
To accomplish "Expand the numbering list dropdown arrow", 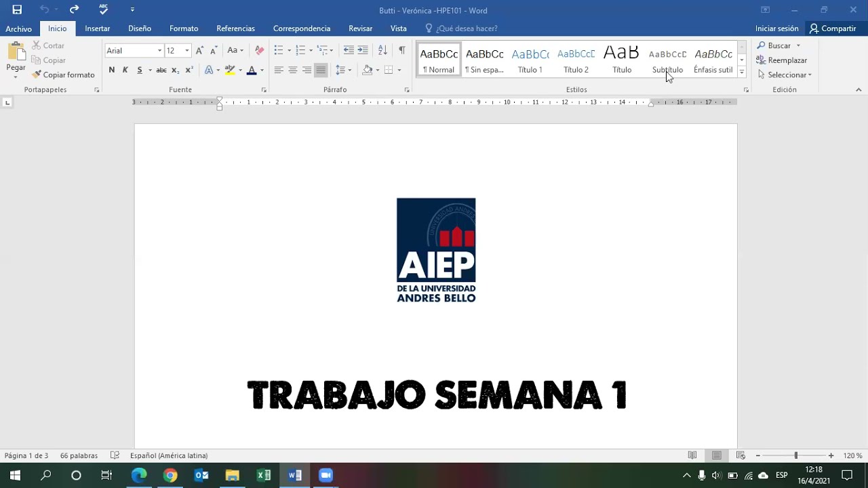I will 311,51.
